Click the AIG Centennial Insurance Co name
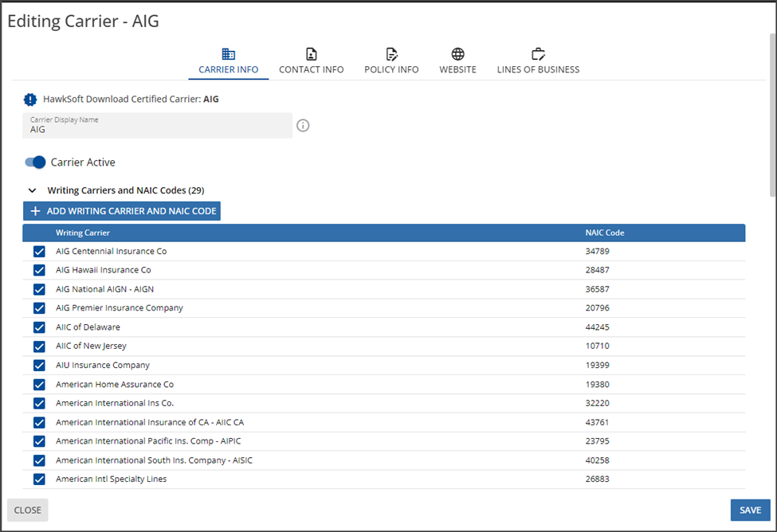The height and width of the screenshot is (532, 777). [111, 251]
